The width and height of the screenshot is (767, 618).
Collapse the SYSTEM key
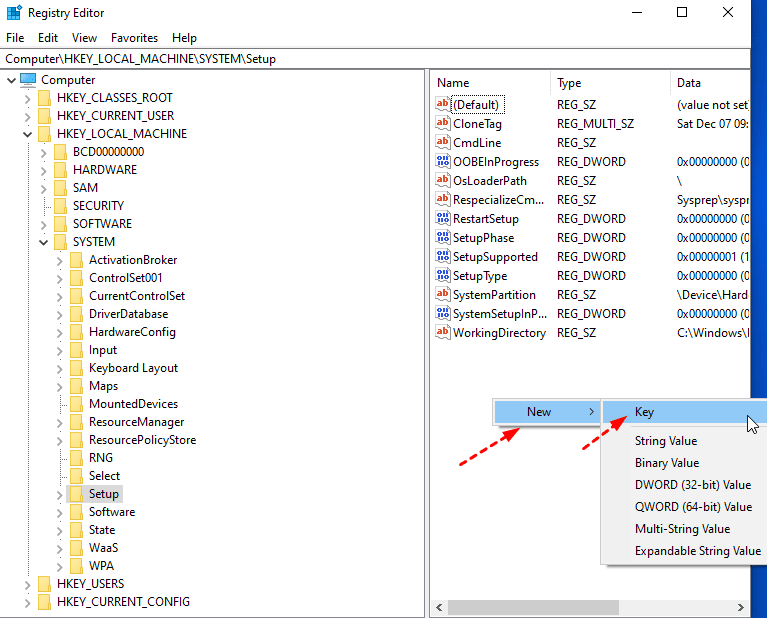(x=44, y=242)
